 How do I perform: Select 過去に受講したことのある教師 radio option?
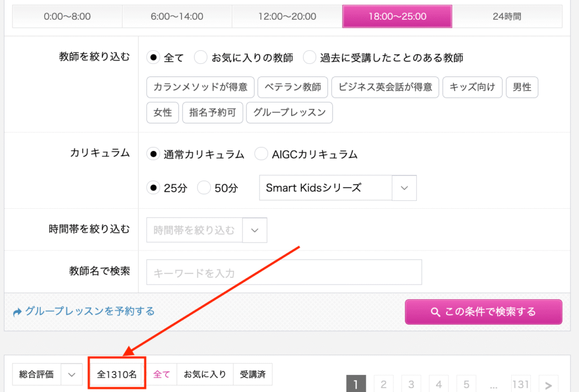click(309, 58)
